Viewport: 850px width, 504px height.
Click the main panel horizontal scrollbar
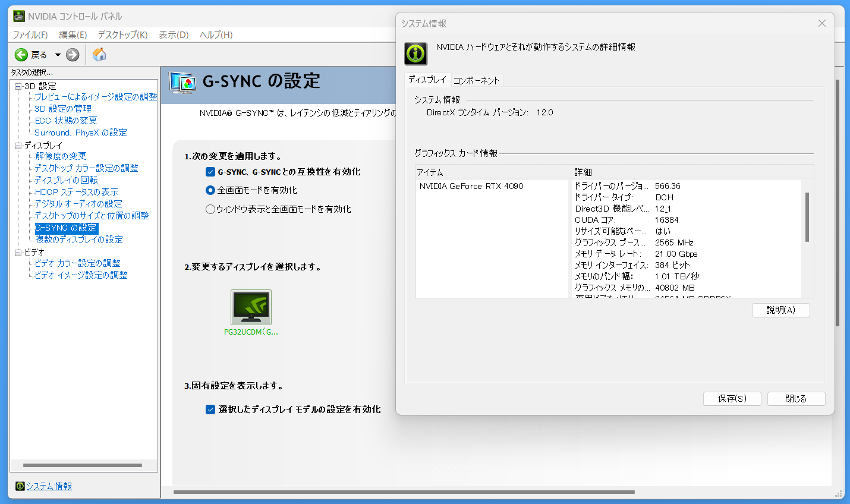point(404,492)
